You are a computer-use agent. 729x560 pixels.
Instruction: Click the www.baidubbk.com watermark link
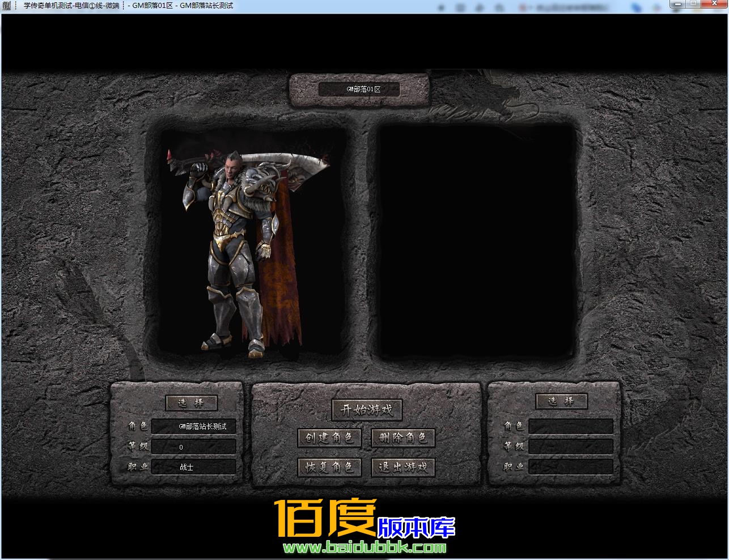[x=364, y=548]
